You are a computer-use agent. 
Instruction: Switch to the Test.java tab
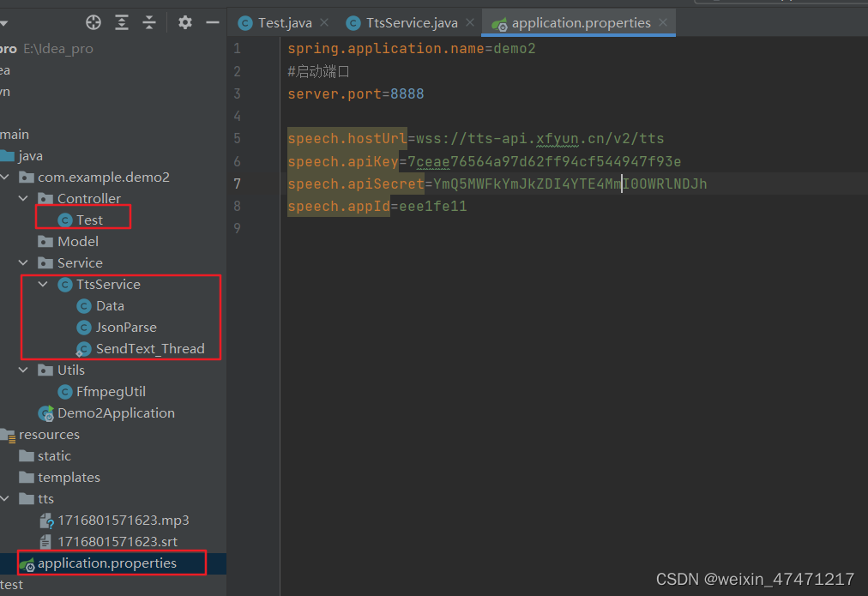[283, 23]
